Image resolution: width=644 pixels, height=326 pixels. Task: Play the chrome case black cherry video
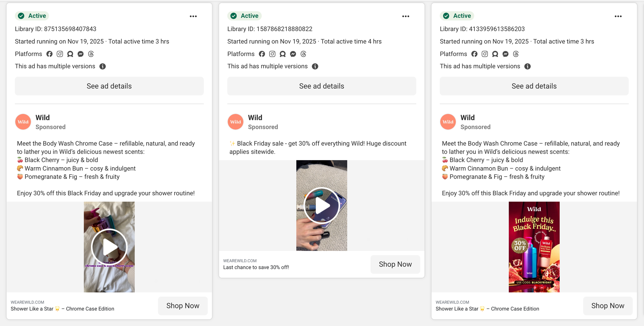(109, 247)
